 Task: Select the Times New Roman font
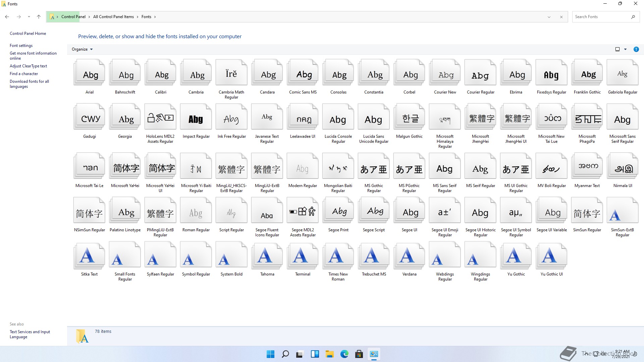point(338,257)
